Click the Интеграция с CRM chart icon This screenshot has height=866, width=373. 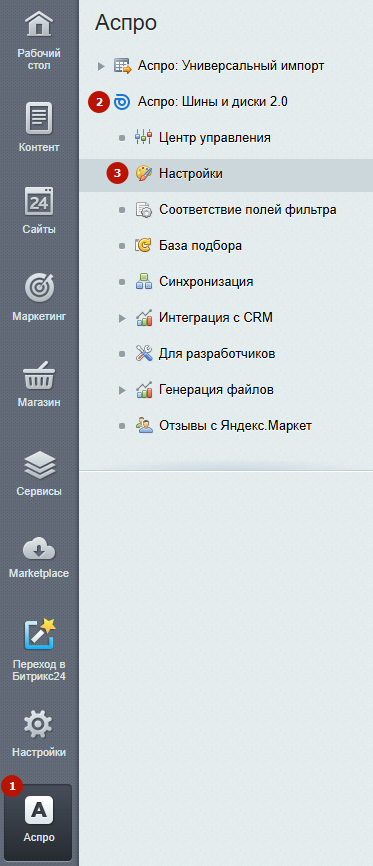coord(144,318)
